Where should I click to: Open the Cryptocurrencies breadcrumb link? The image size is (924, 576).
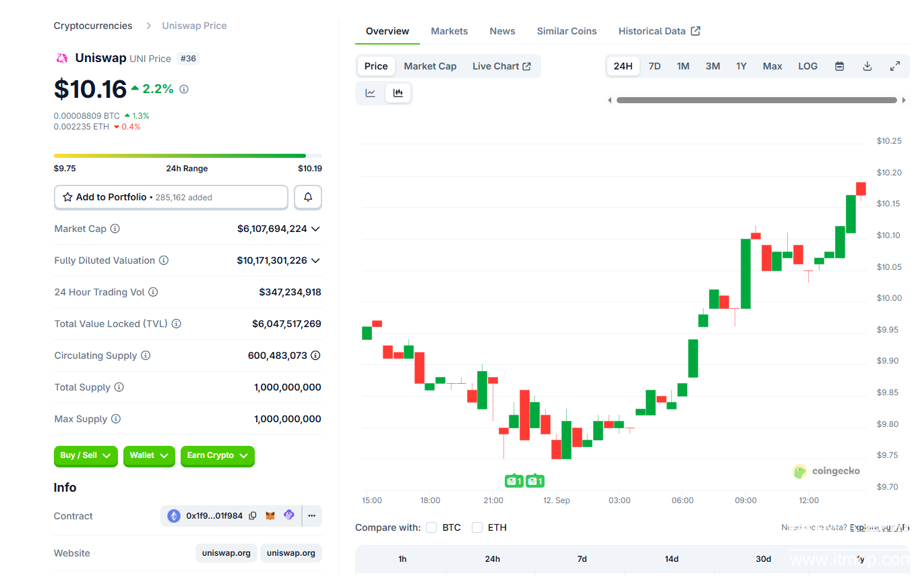point(93,26)
